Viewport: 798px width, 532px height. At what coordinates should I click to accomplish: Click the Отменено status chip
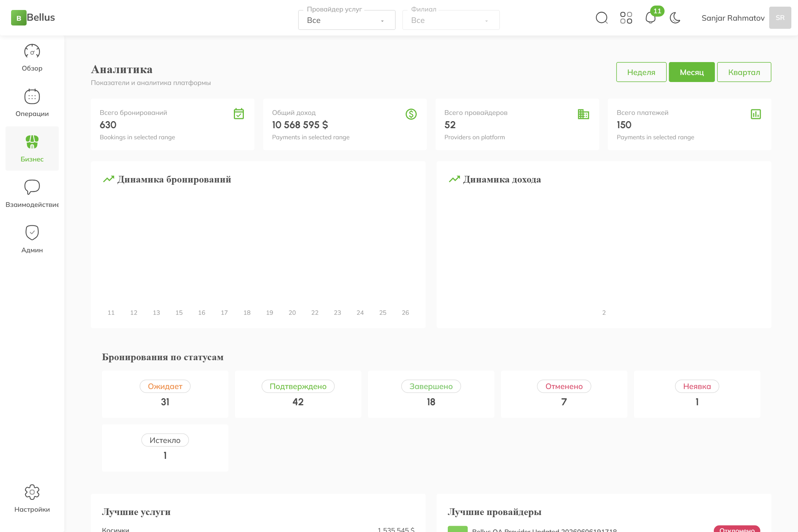(x=564, y=386)
